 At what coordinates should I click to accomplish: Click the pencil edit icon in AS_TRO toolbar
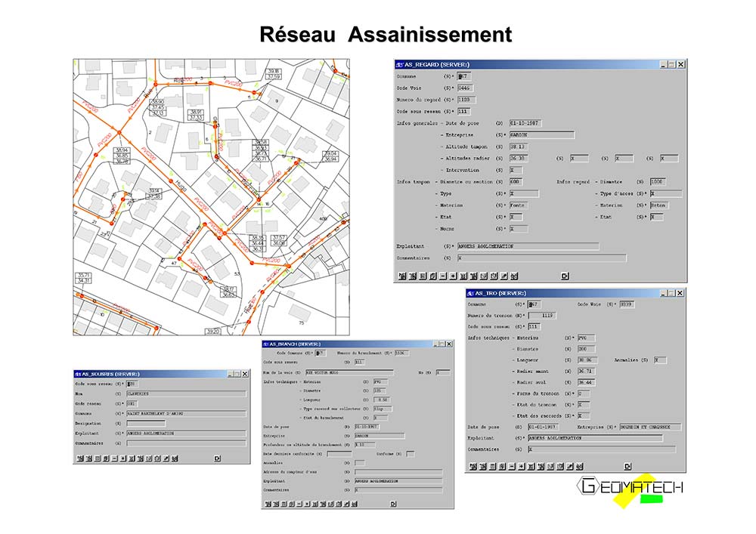[570, 466]
